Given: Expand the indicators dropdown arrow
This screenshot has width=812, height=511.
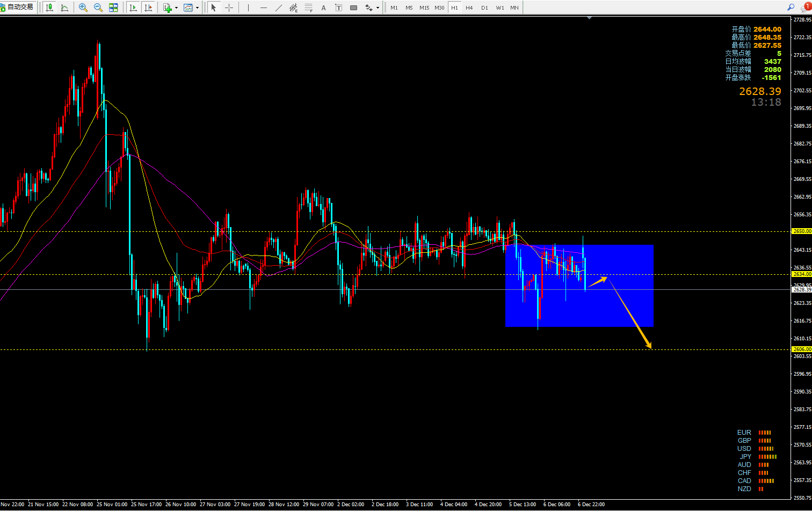Looking at the screenshot, I should tap(177, 8).
